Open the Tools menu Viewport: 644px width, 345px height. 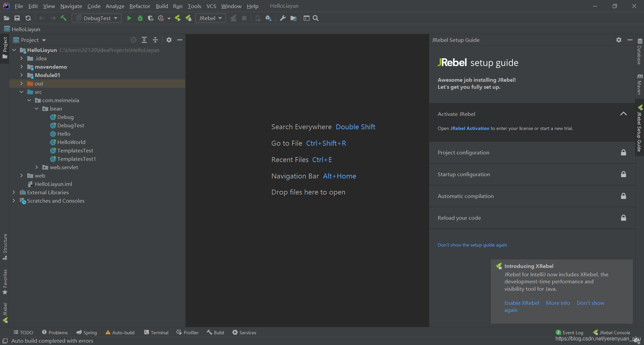pyautogui.click(x=194, y=6)
